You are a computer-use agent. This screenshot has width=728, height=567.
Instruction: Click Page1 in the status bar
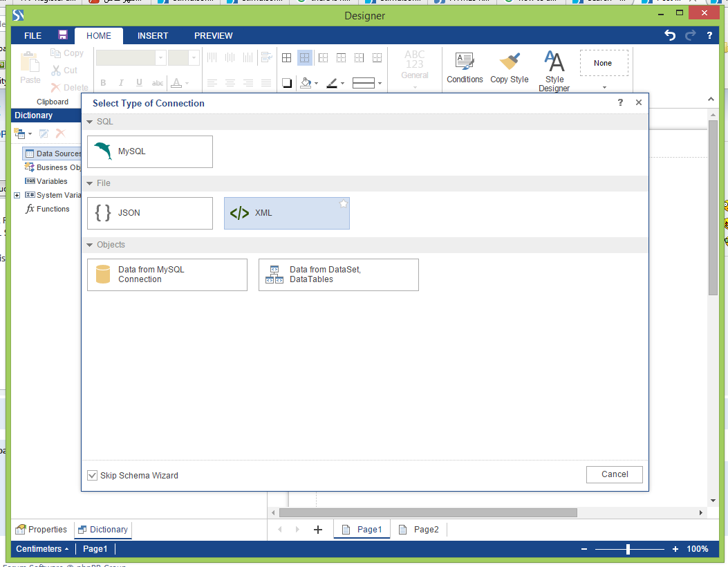pyautogui.click(x=95, y=549)
